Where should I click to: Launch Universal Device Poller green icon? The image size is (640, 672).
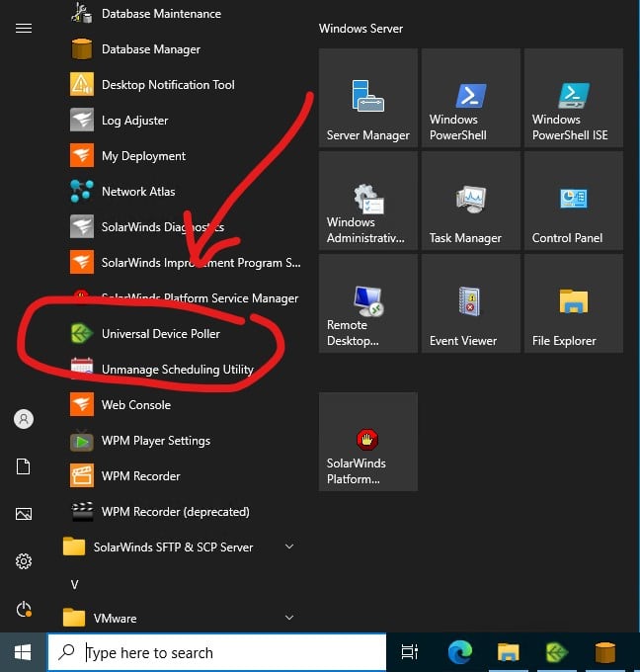pos(81,333)
